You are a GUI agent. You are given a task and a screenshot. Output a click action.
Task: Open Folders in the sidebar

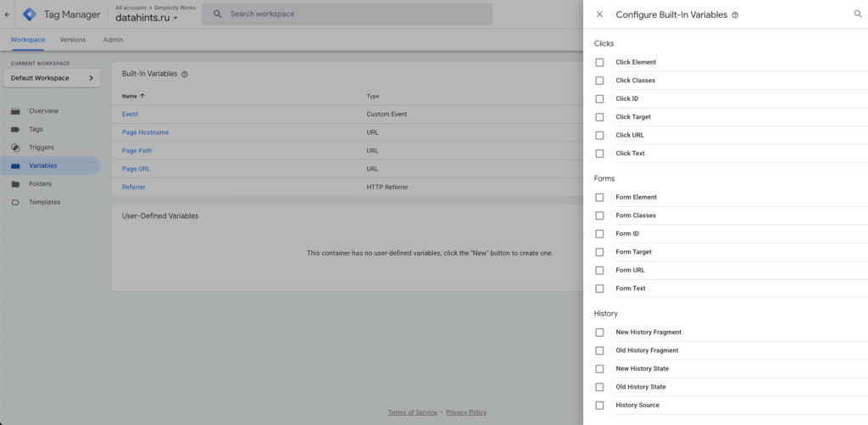40,184
